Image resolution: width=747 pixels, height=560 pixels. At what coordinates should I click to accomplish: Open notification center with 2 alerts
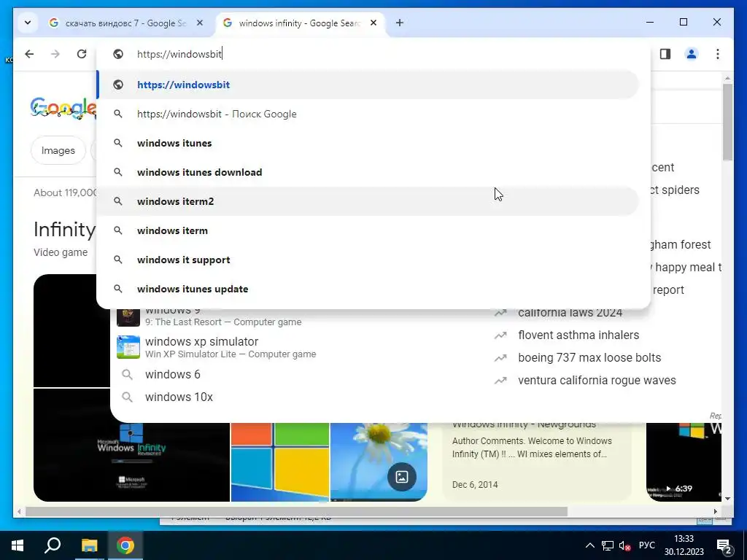pyautogui.click(x=724, y=546)
